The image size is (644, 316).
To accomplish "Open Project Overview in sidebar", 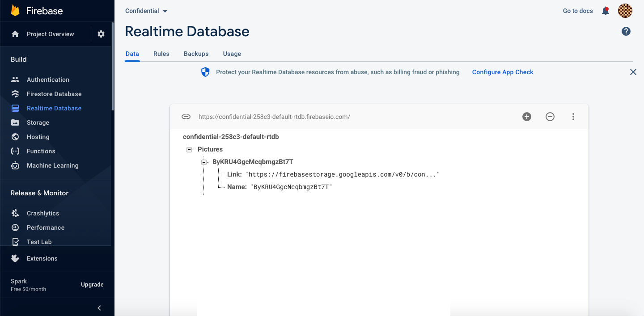I will click(x=51, y=34).
